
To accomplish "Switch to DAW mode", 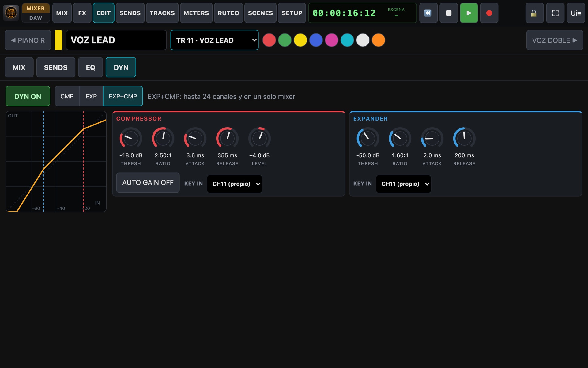I will tap(36, 18).
